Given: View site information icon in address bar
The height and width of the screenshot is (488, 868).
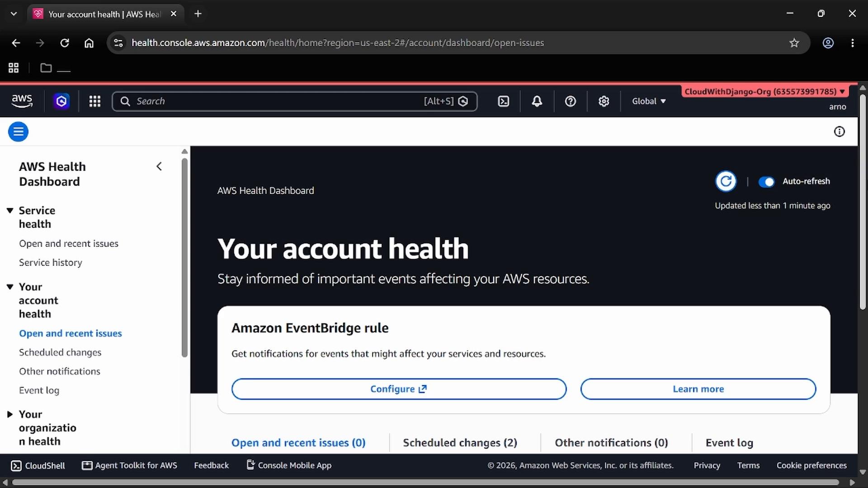Looking at the screenshot, I should [118, 43].
